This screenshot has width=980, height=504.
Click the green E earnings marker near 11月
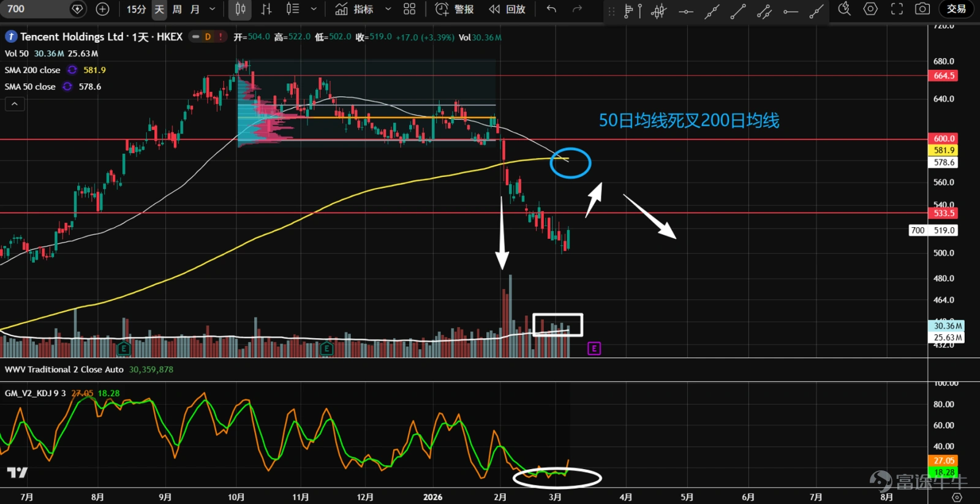pos(326,348)
